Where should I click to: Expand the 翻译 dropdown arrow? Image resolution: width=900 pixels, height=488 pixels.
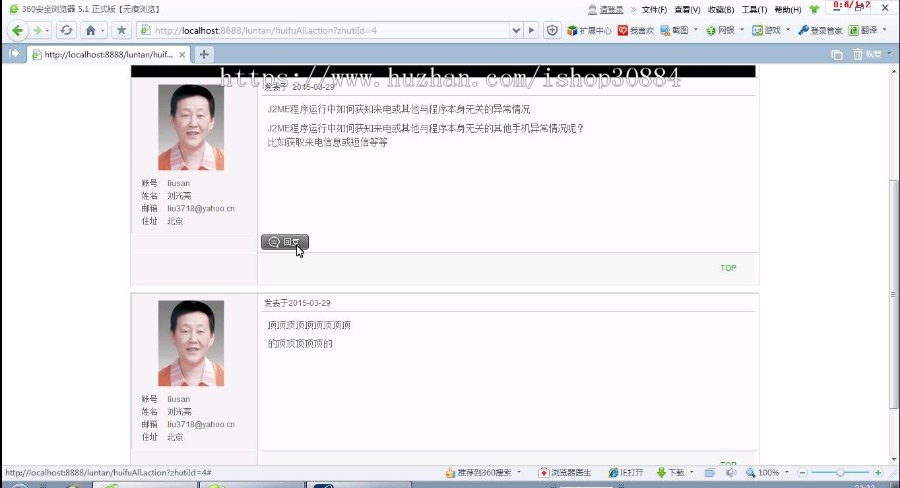click(885, 30)
